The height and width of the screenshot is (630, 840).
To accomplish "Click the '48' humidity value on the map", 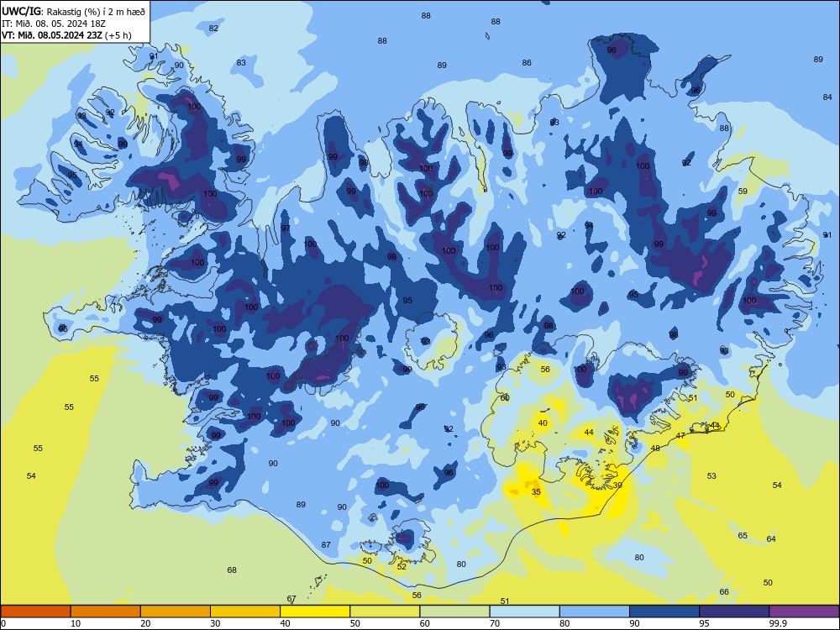I will [655, 449].
